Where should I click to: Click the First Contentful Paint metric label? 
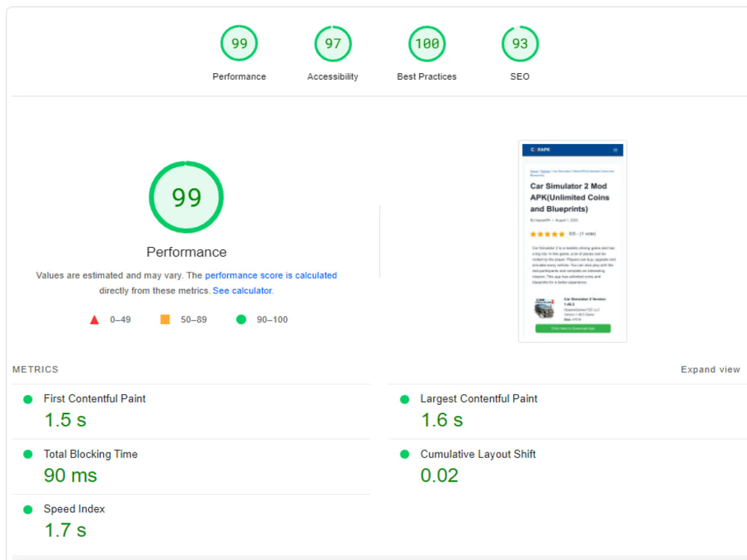[x=94, y=399]
